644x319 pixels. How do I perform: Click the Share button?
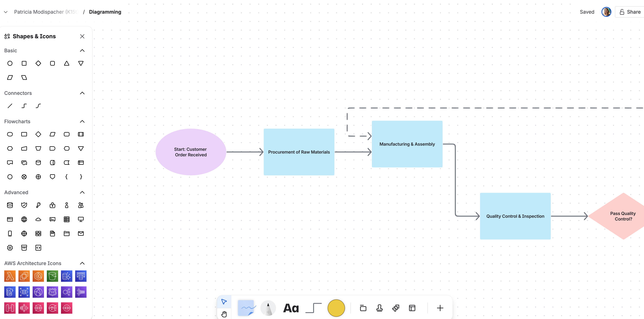tap(630, 12)
